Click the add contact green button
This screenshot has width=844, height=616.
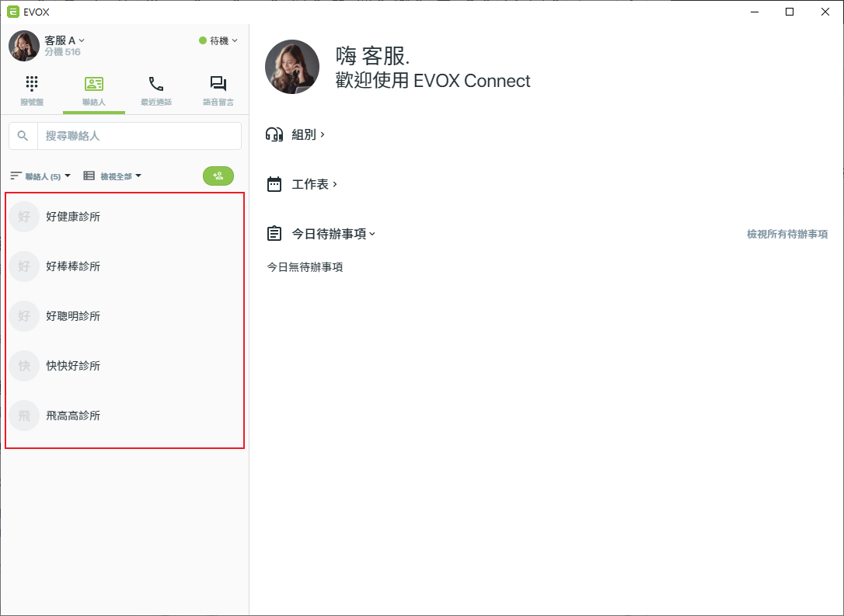[218, 176]
